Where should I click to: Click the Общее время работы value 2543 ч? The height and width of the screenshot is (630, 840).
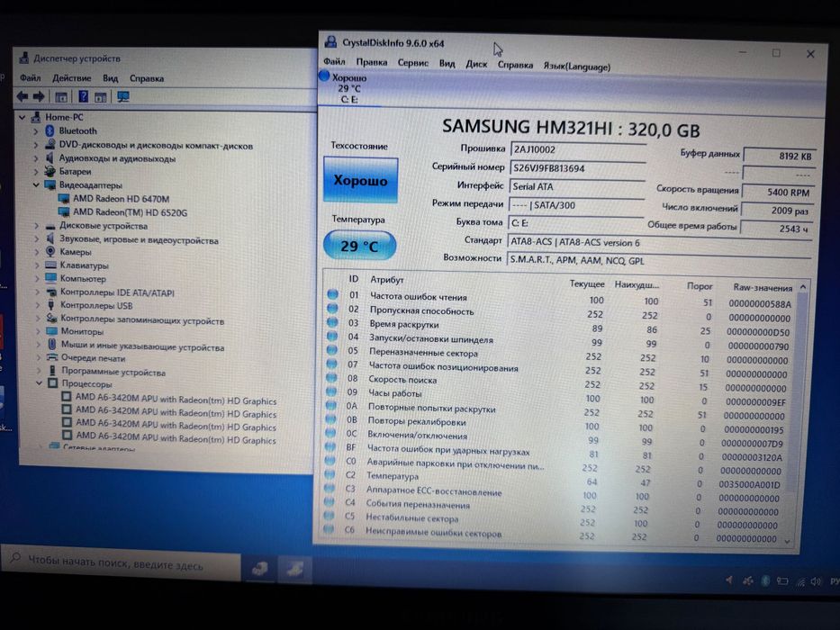pyautogui.click(x=776, y=229)
